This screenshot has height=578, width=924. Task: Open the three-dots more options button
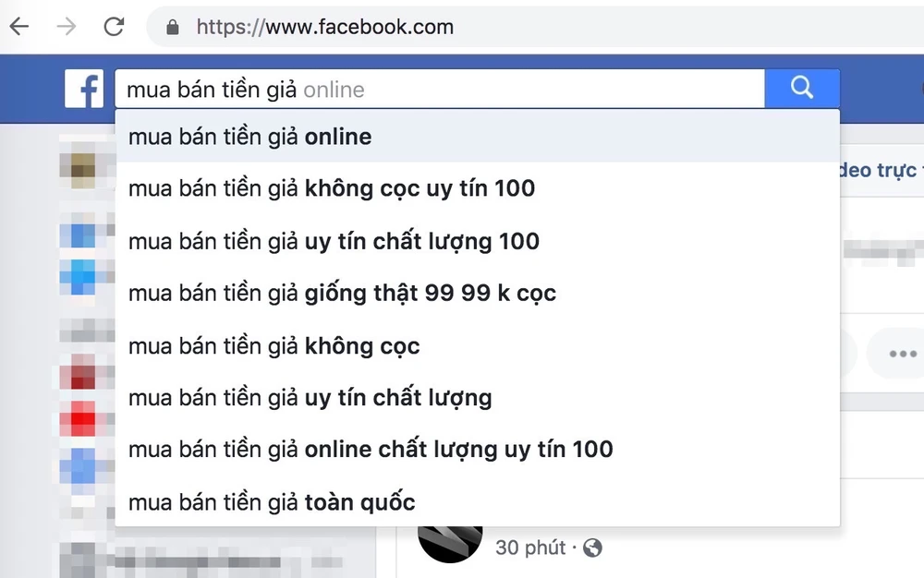pyautogui.click(x=902, y=354)
